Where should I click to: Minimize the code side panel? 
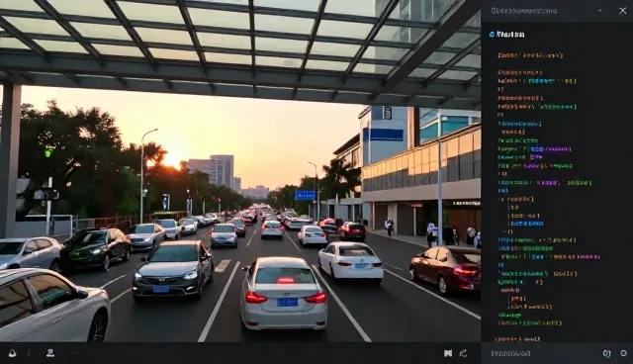coord(600,11)
